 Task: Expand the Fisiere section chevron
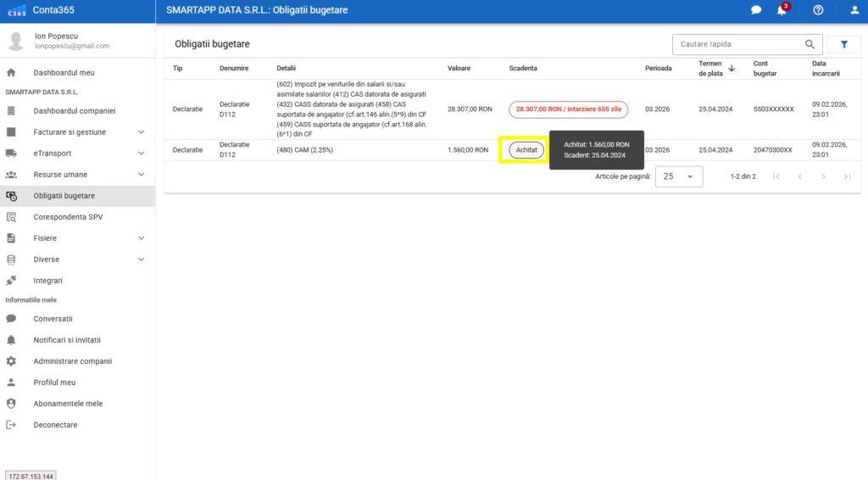click(141, 238)
